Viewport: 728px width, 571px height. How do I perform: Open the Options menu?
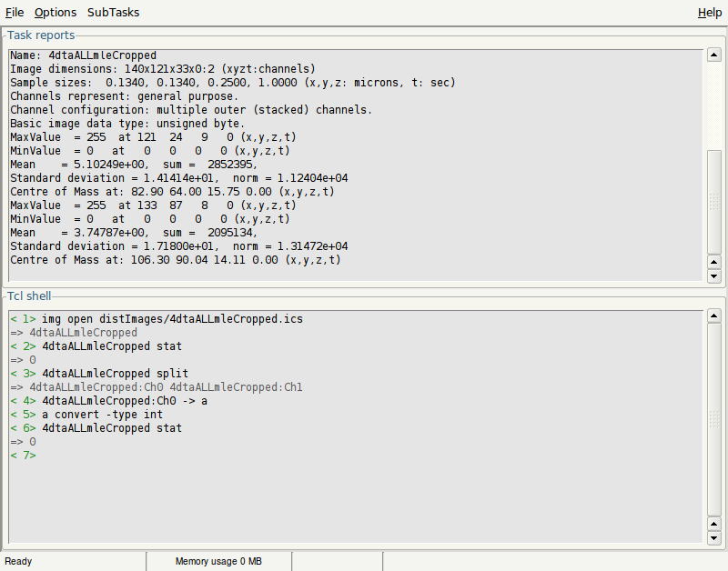pyautogui.click(x=56, y=13)
